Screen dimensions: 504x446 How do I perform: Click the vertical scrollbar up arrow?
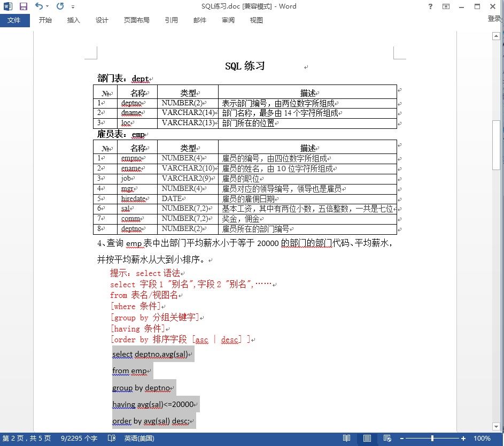496,36
